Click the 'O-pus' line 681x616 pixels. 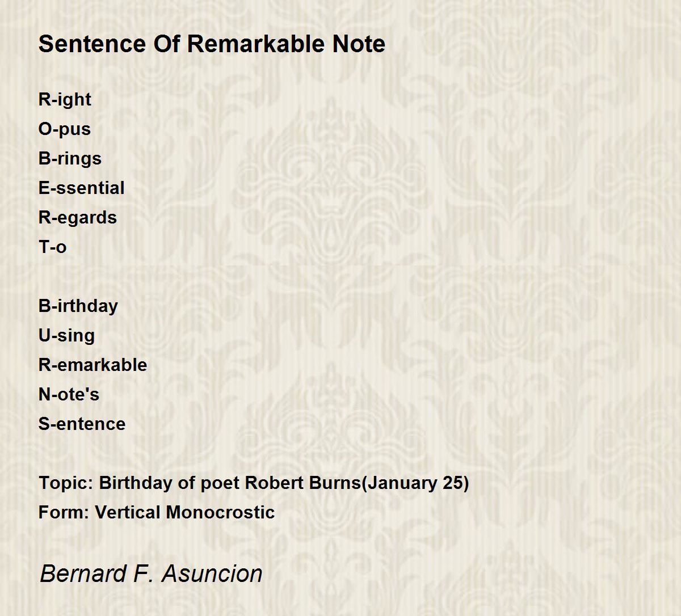64,129
